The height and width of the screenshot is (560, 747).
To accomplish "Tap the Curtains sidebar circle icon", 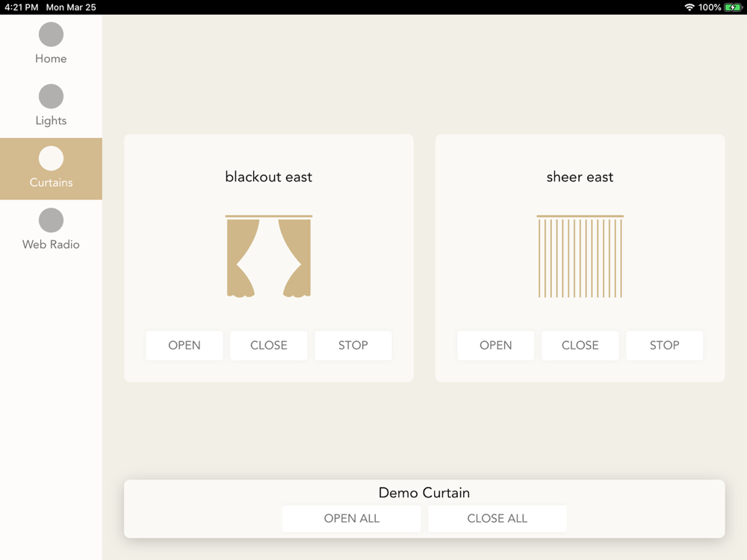I will [51, 158].
